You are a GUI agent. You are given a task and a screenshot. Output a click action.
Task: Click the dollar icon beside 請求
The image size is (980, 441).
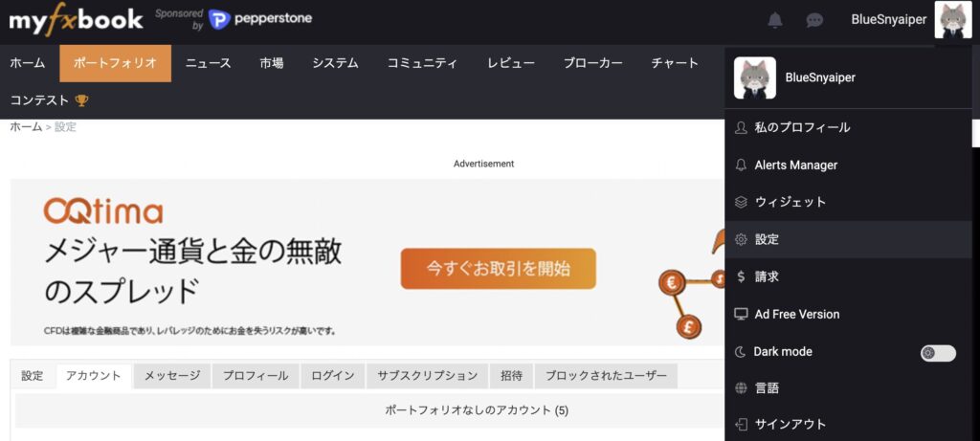[741, 276]
